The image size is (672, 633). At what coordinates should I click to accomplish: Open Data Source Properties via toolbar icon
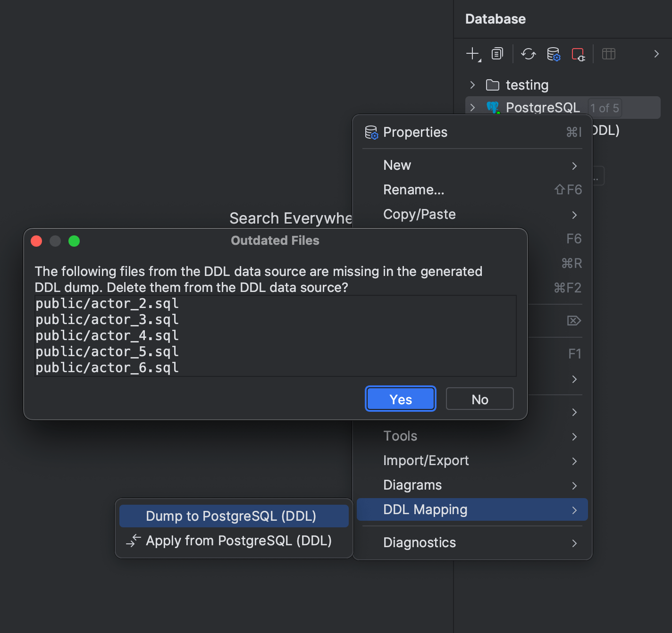[x=553, y=54]
